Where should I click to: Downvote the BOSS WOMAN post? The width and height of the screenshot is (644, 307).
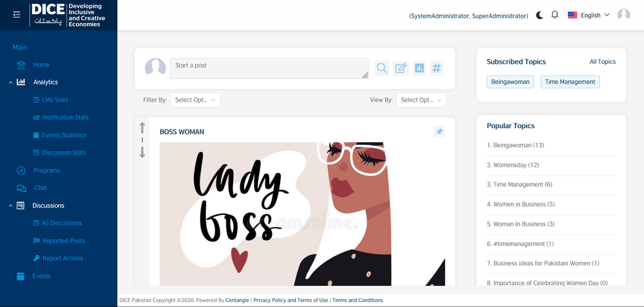click(142, 153)
